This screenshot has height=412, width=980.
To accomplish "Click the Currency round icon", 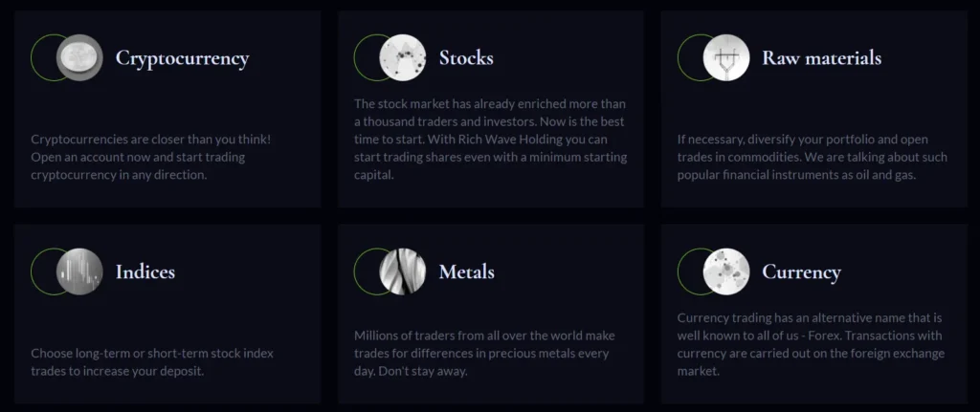I will [726, 271].
